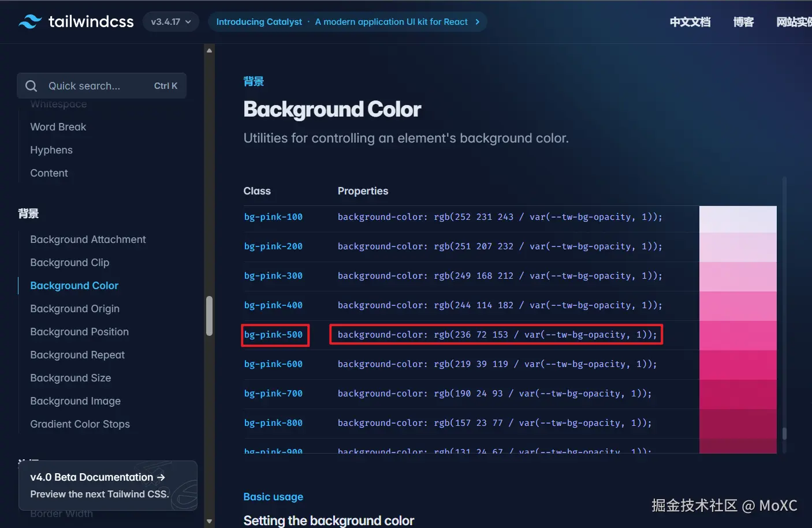Click the Basic usage heading link
Image resolution: width=812 pixels, height=528 pixels.
[x=273, y=497]
